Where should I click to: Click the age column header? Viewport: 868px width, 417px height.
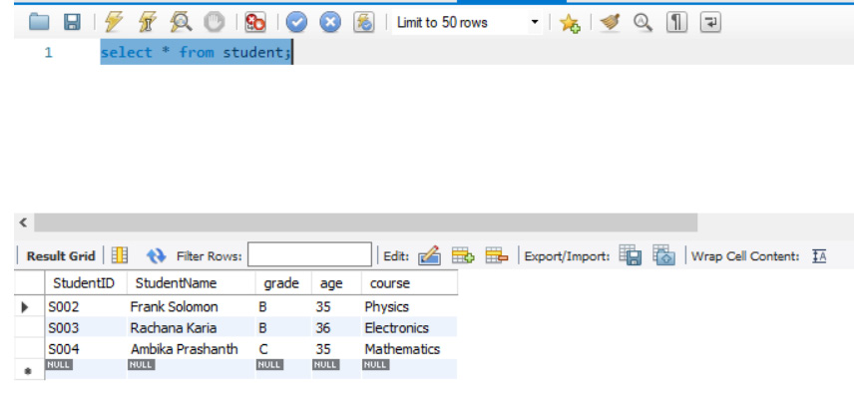pos(336,283)
